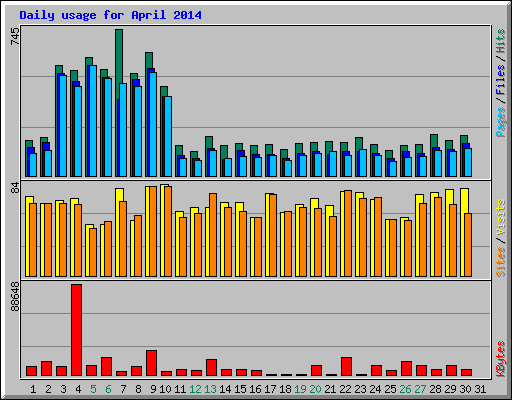Viewport: 512px width, 400px height.
Task: Click the red KBytes bar for day 6
Action: (x=106, y=367)
